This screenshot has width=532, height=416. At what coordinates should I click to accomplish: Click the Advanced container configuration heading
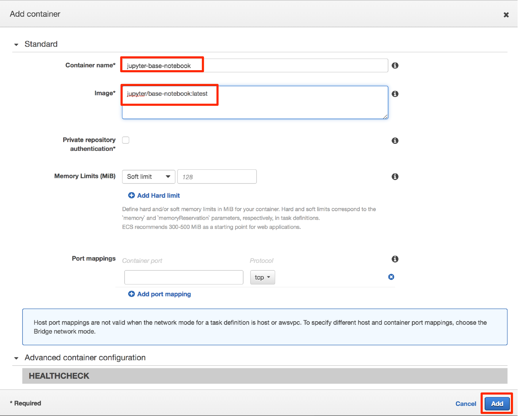pyautogui.click(x=85, y=358)
